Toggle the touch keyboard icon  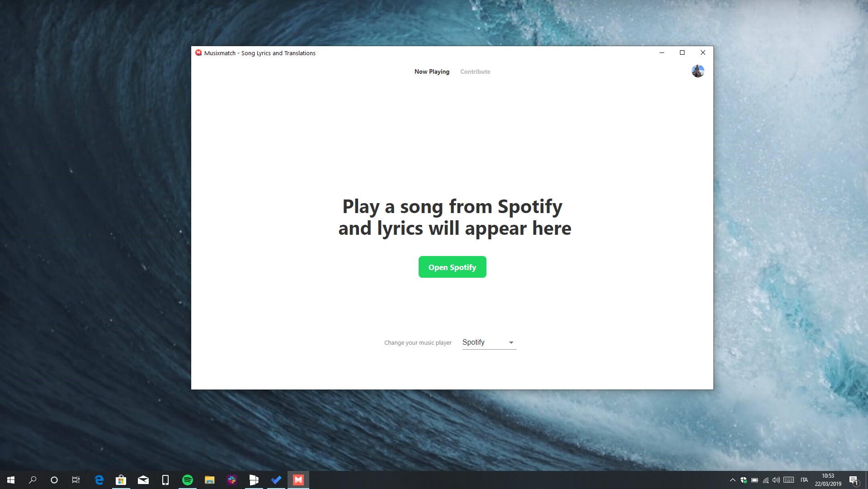(789, 480)
